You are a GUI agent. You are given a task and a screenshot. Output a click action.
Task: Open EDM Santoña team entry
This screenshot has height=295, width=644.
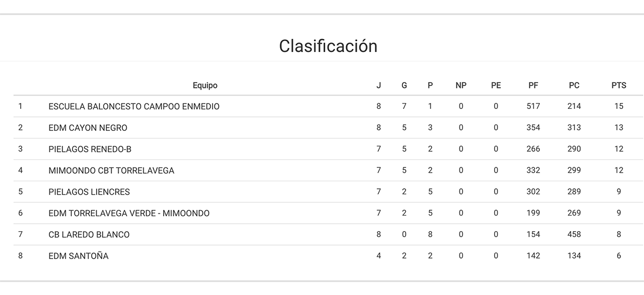tap(78, 256)
